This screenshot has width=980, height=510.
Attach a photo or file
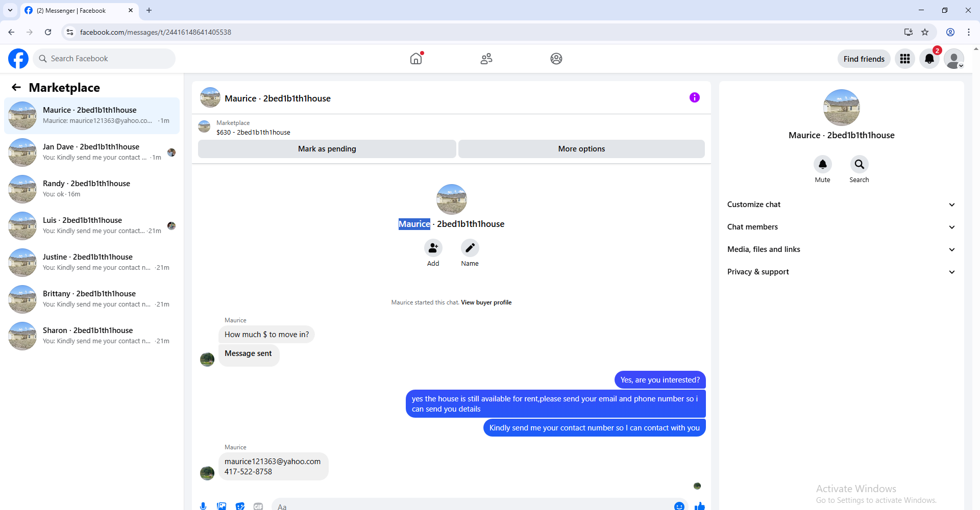(x=222, y=506)
